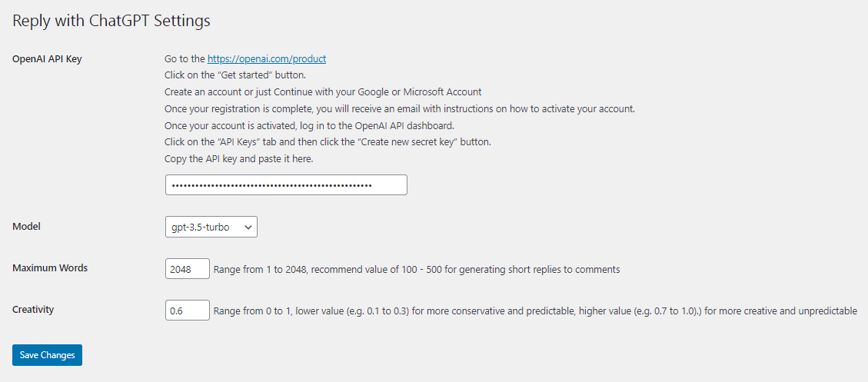
Task: Click the 'Create new secret key' instruction line
Action: click(x=328, y=141)
